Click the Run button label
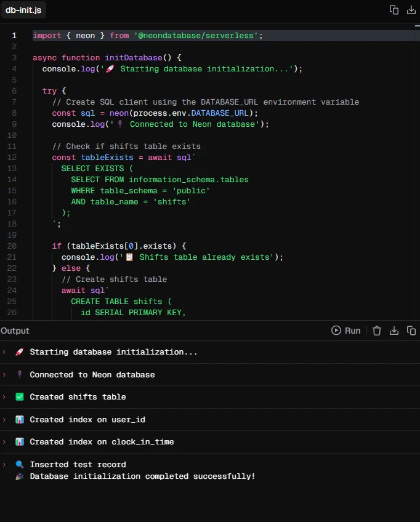The height and width of the screenshot is (522, 420). (352, 331)
